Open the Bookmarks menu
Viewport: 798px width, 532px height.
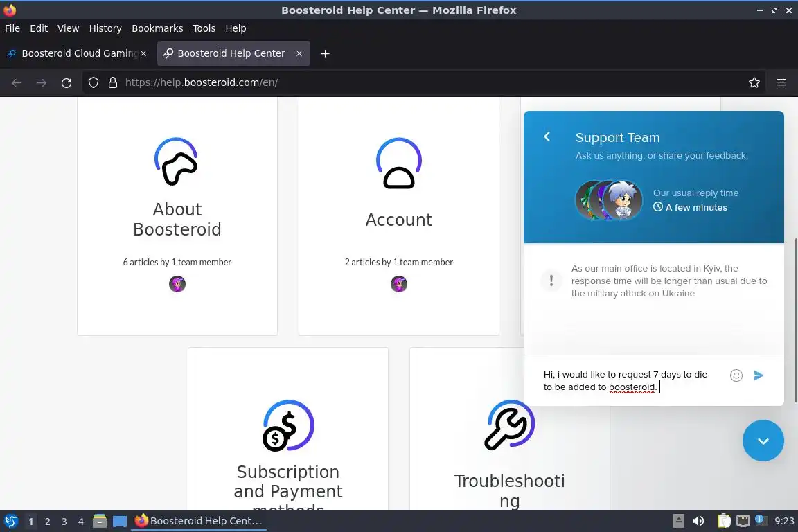pos(157,28)
